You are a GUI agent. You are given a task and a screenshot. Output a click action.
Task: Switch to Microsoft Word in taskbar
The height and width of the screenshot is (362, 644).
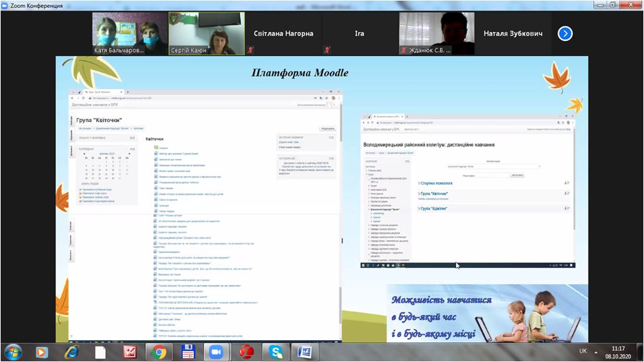tap(304, 352)
